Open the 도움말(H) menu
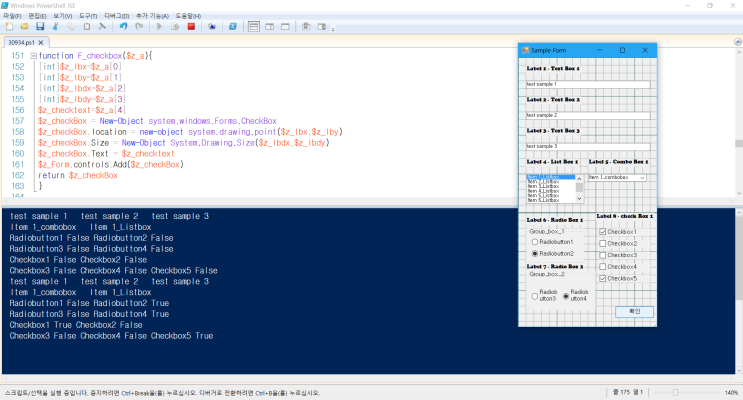743x400 pixels. (188, 16)
